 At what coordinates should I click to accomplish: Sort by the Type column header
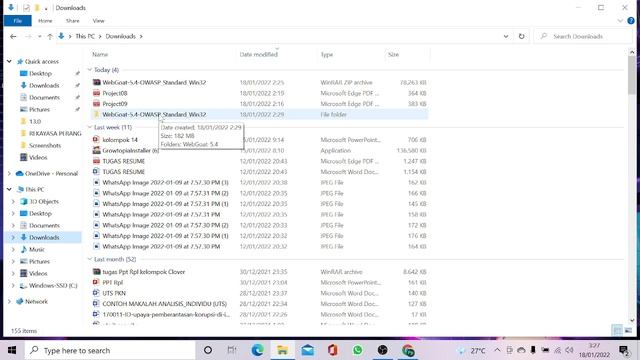pos(327,54)
